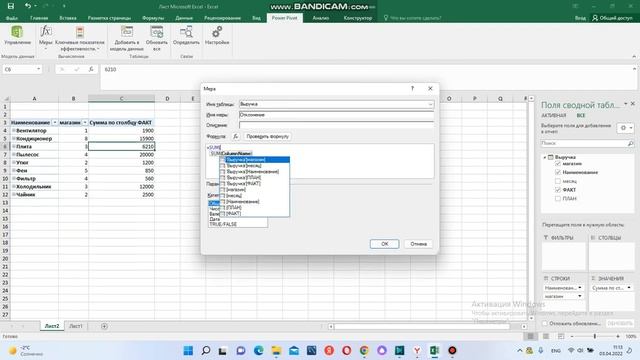Undo the last action
Image resolution: width=640 pixels, height=360 pixels.
[27, 6]
